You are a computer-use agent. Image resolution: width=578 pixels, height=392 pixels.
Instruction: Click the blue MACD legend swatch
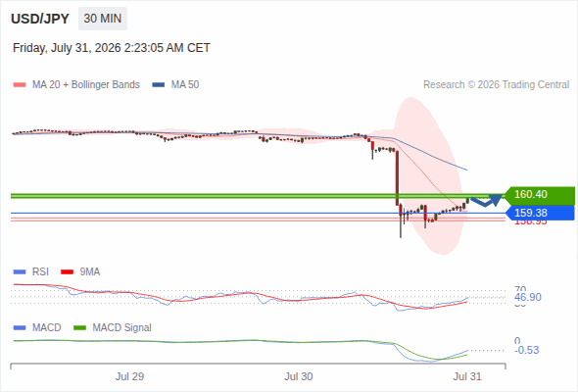[20, 328]
